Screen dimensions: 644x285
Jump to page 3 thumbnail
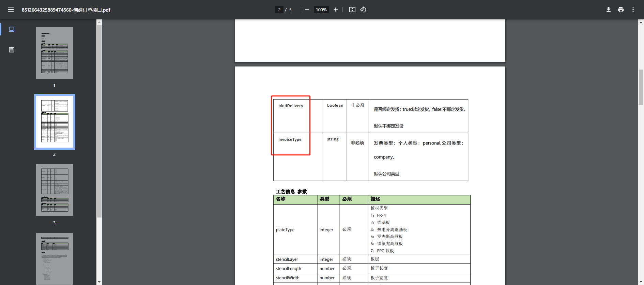pos(55,190)
